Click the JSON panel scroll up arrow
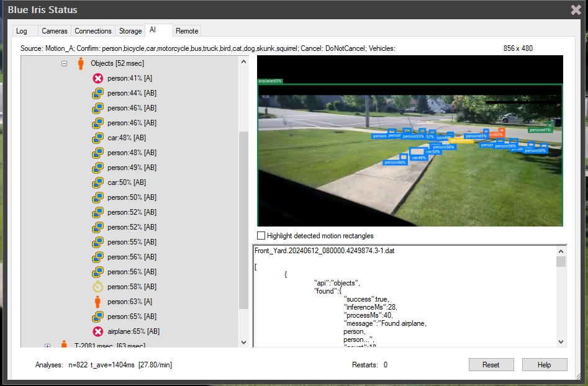This screenshot has height=386, width=588. point(561,251)
